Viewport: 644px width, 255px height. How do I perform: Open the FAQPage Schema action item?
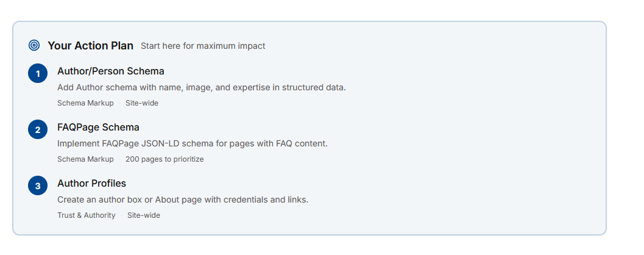[98, 127]
